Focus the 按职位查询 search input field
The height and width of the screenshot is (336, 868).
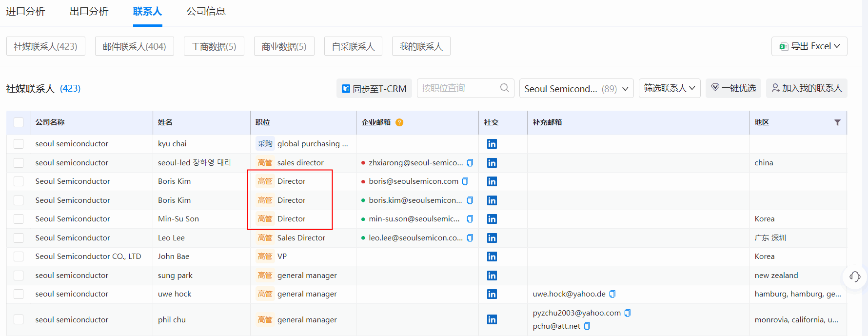click(x=457, y=88)
